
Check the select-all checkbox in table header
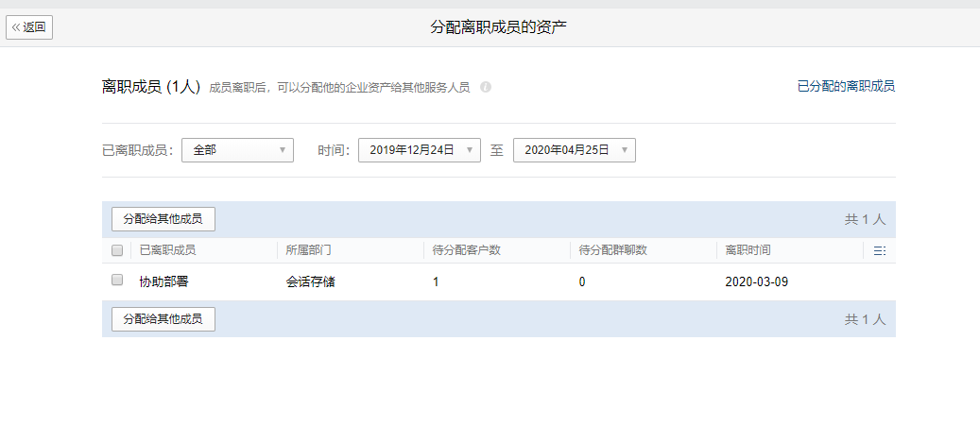click(x=117, y=250)
